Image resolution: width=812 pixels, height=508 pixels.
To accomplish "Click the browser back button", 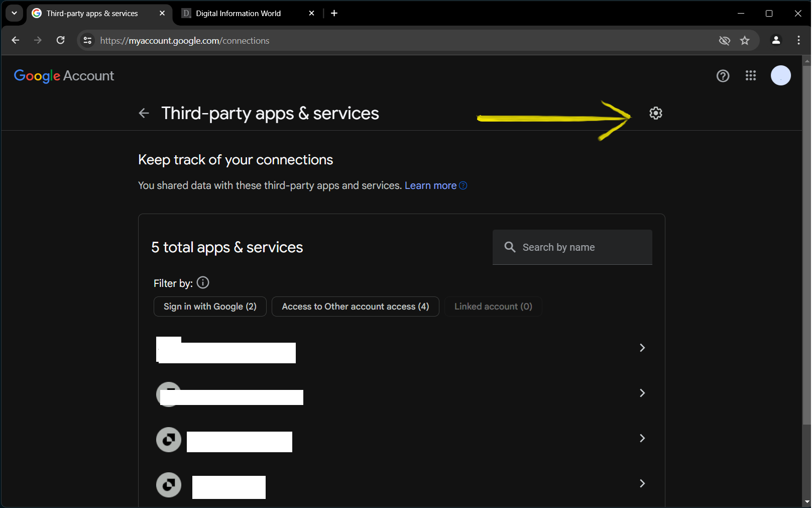I will (16, 40).
